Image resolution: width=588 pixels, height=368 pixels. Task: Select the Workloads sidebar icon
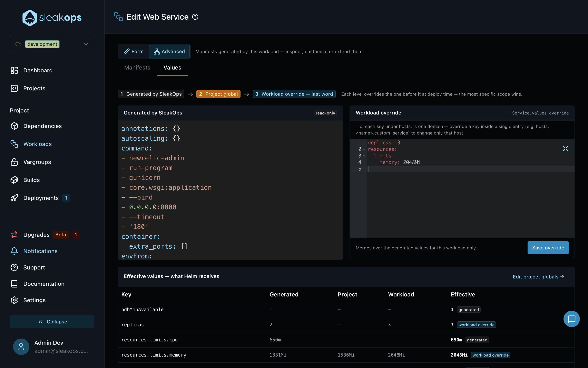pyautogui.click(x=14, y=144)
